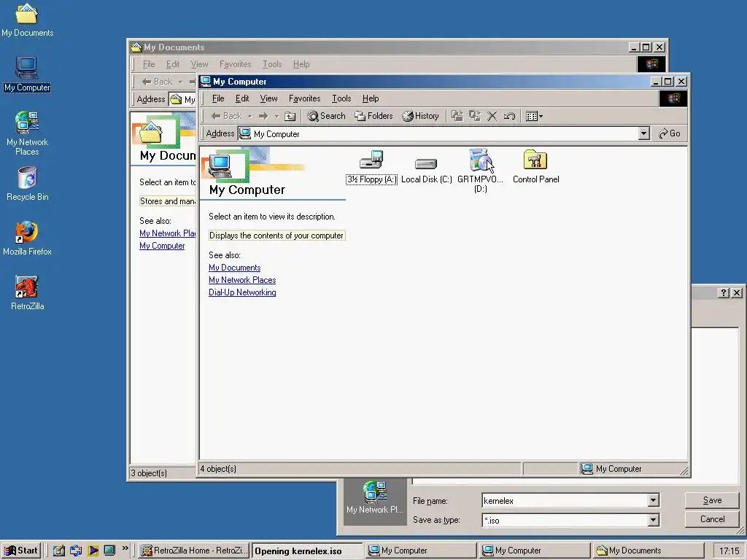Expand the Back history dropdown arrow in My Computer
The width and height of the screenshot is (747, 560).
pyautogui.click(x=249, y=116)
